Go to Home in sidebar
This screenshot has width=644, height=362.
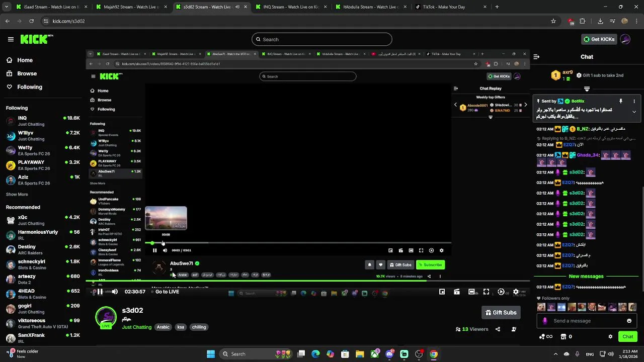point(25,60)
